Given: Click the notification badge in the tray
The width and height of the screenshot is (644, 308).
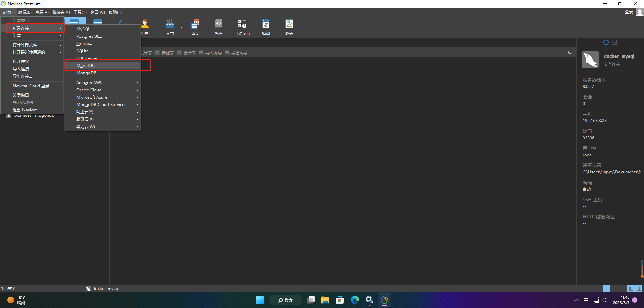Looking at the screenshot, I should [x=635, y=300].
